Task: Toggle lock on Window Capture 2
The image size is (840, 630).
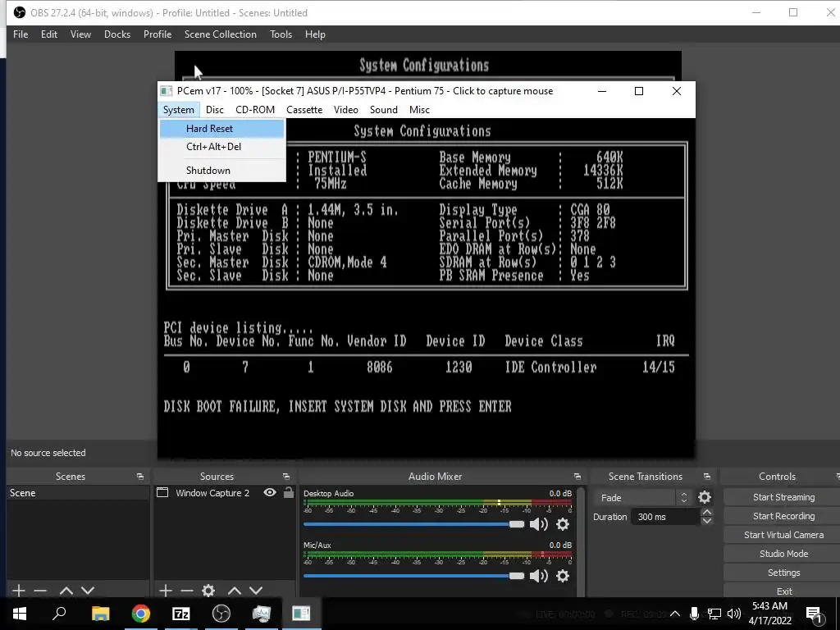Action: click(289, 492)
